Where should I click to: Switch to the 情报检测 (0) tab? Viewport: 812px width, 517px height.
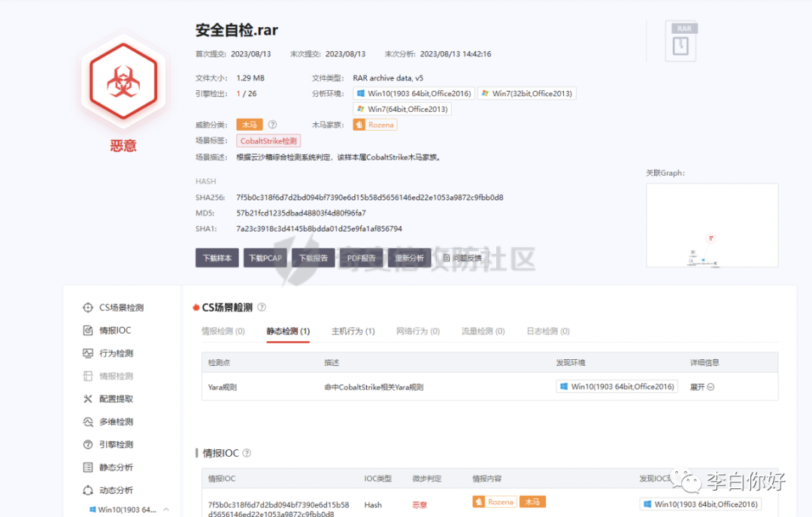point(223,331)
